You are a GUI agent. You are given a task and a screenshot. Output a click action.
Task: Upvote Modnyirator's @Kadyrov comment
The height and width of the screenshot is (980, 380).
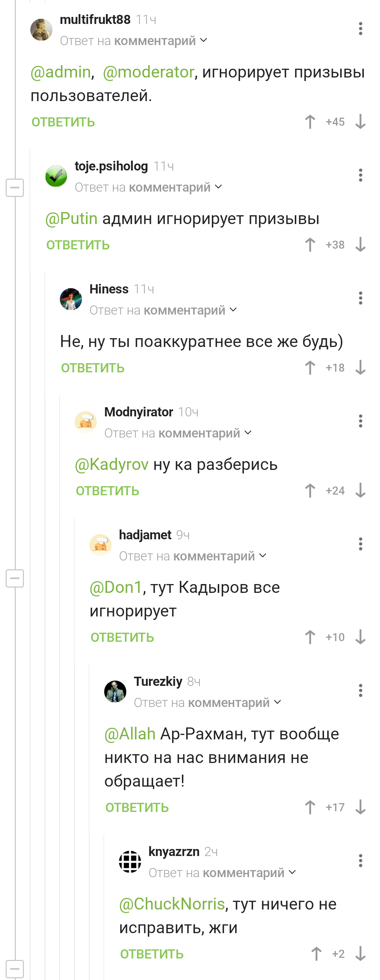click(x=310, y=490)
